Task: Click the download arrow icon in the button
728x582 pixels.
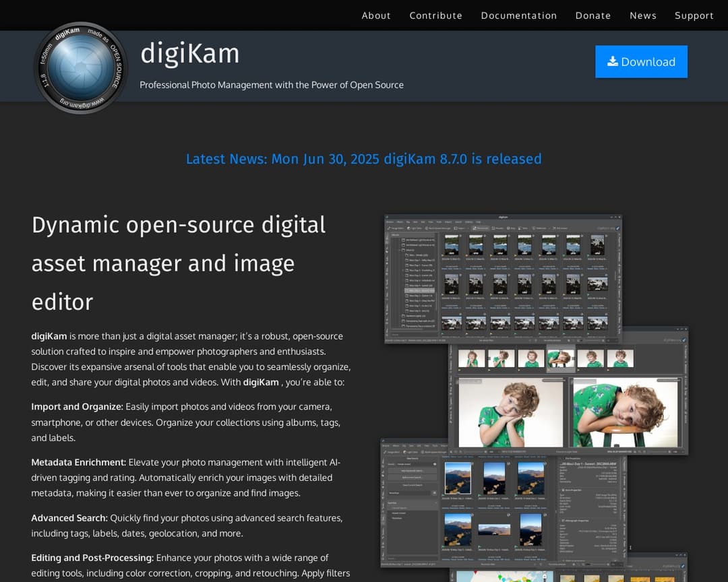Action: point(612,61)
